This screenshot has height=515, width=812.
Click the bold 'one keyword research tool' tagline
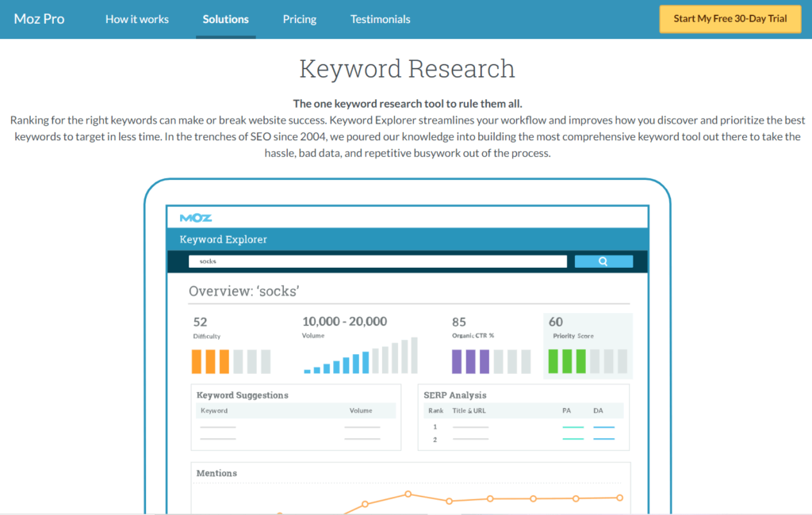click(x=407, y=104)
